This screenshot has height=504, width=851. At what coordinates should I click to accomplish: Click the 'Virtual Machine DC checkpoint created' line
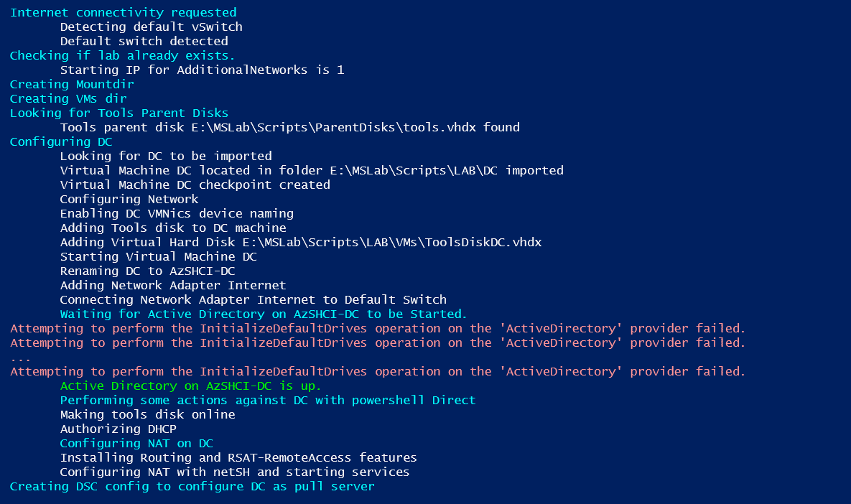tap(195, 185)
